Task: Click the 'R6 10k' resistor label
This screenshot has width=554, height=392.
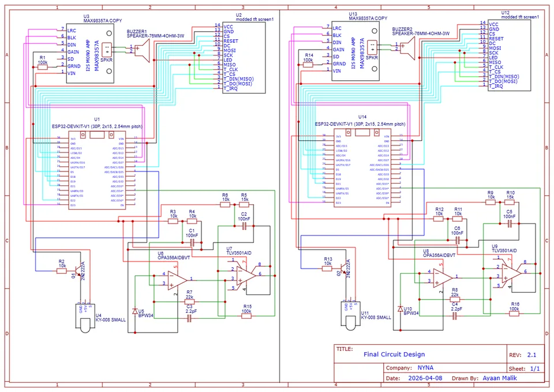Action: [x=226, y=197]
